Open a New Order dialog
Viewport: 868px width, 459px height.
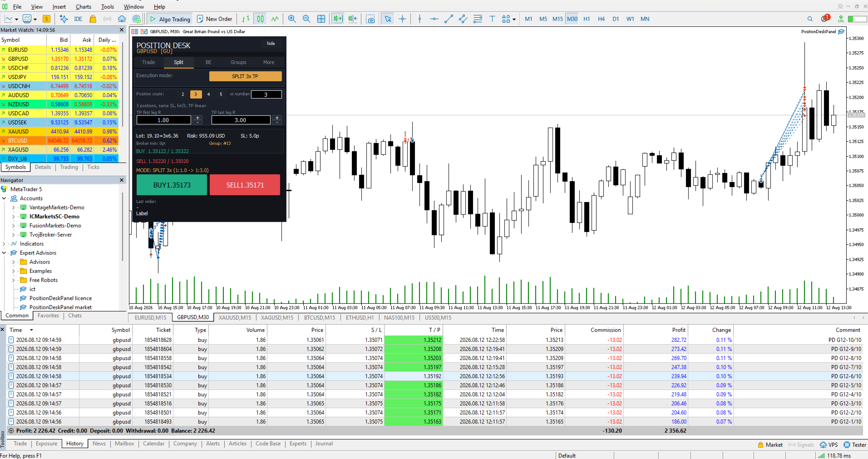point(215,19)
